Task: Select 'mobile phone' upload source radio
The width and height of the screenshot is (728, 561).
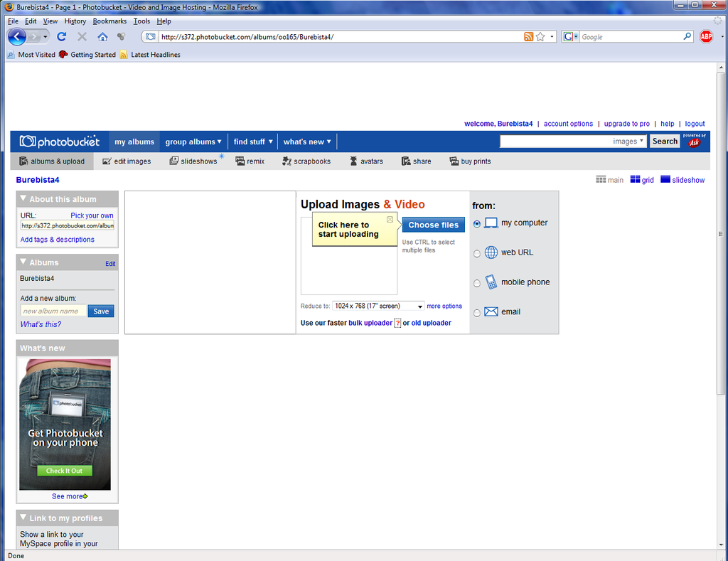Action: click(477, 283)
